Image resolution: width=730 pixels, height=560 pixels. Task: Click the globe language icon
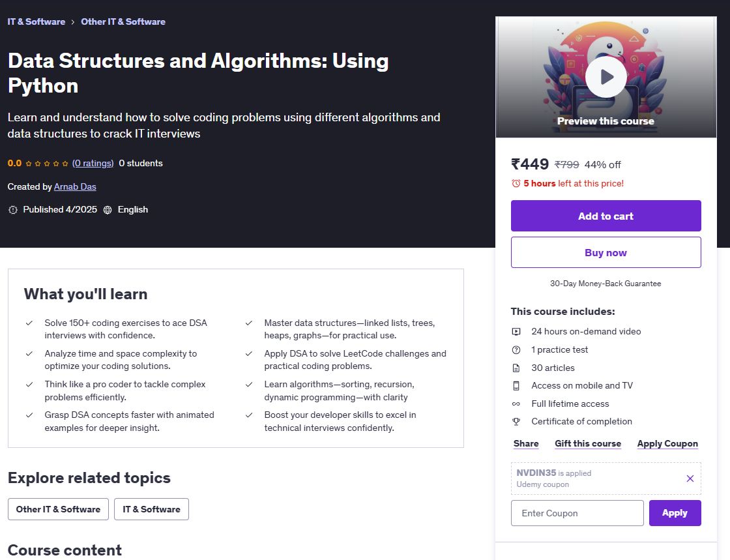point(108,210)
